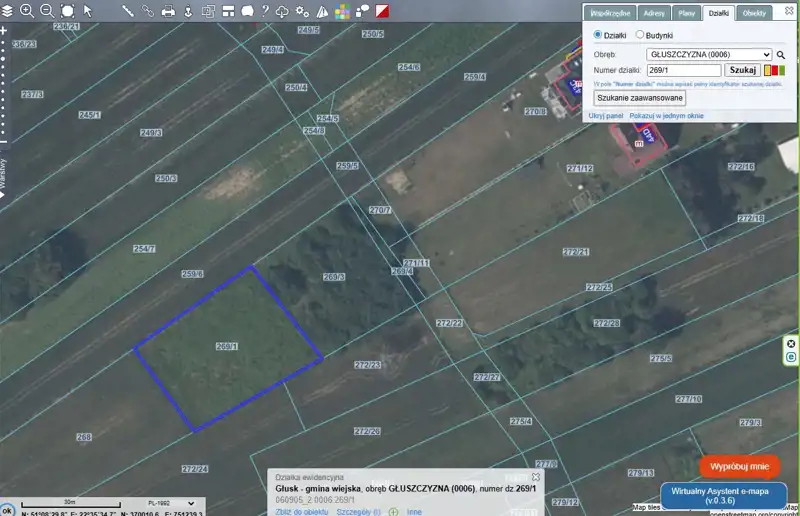This screenshot has width=800, height=516.
Task: Click the Numer działki input field
Action: 684,71
